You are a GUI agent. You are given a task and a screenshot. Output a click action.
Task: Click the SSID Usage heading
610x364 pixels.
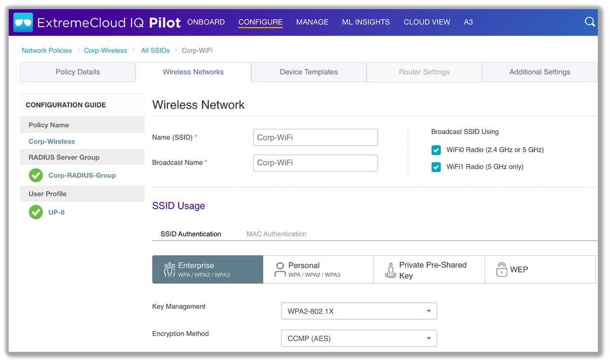[x=178, y=206]
